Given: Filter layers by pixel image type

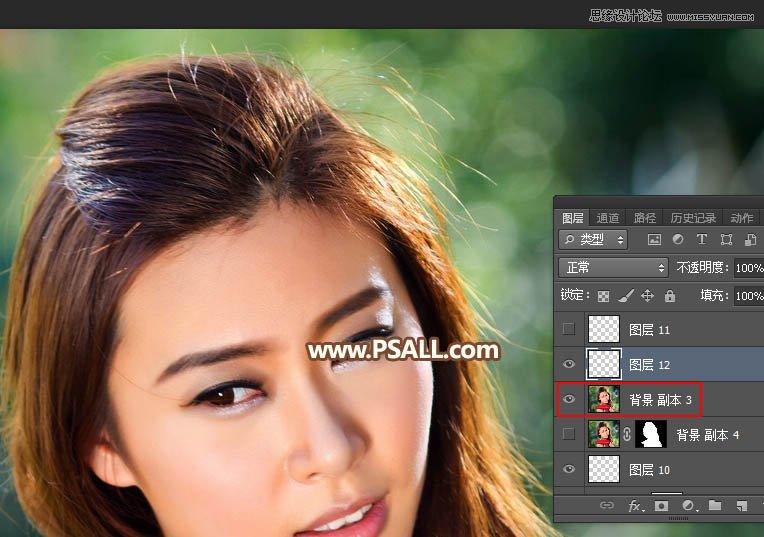Looking at the screenshot, I should pyautogui.click(x=654, y=239).
